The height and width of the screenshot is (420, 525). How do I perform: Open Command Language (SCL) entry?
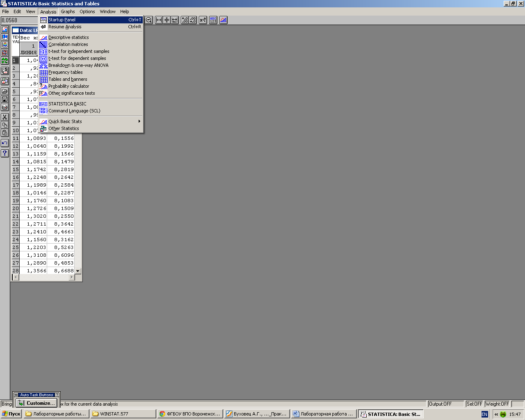point(91,111)
